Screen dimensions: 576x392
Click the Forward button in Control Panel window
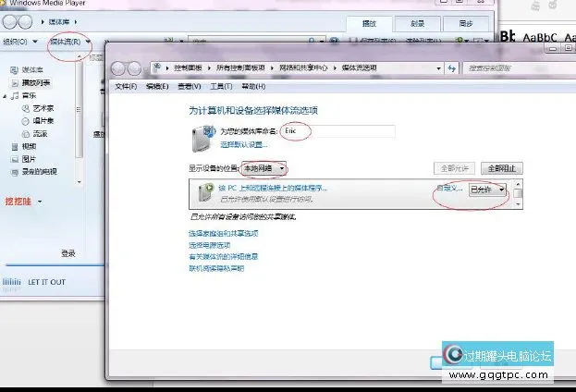134,68
